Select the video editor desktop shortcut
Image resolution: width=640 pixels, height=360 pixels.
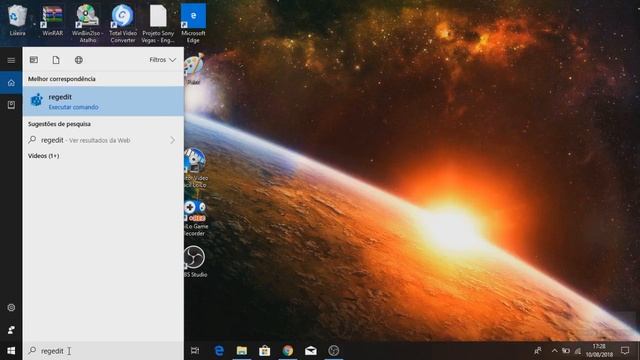[196, 168]
